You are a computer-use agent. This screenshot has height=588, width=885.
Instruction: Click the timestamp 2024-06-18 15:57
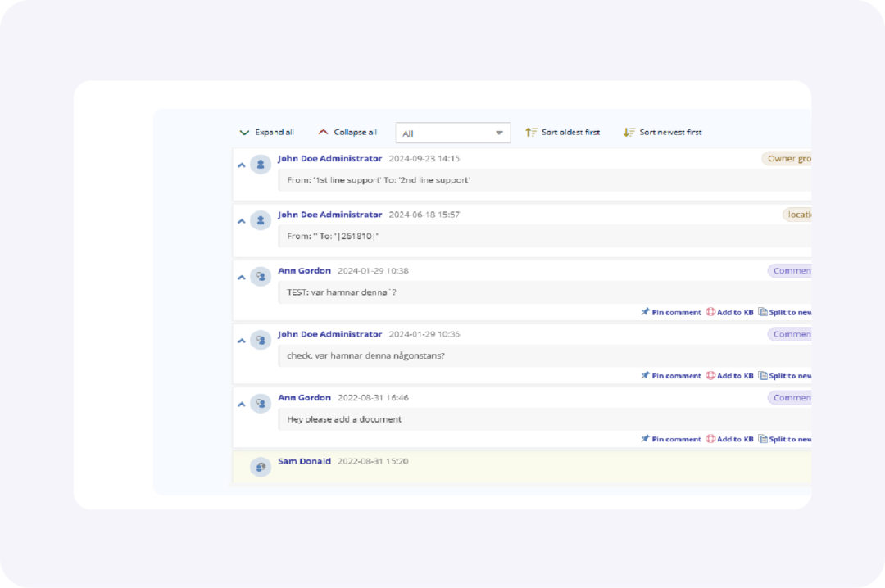click(x=424, y=215)
